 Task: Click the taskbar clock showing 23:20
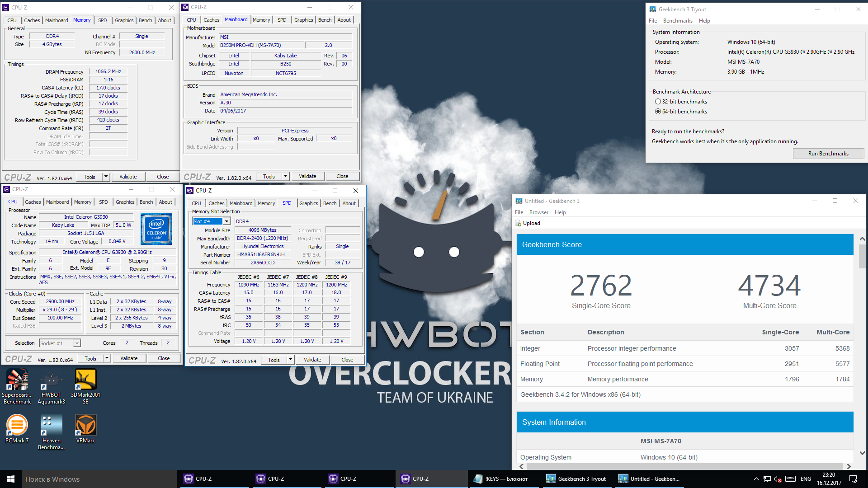coord(829,479)
